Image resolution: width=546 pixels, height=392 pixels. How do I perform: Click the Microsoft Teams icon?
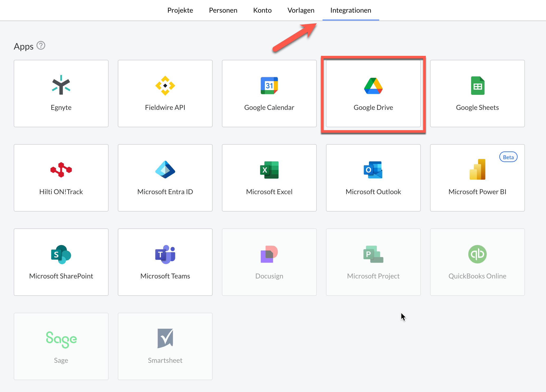click(x=165, y=254)
